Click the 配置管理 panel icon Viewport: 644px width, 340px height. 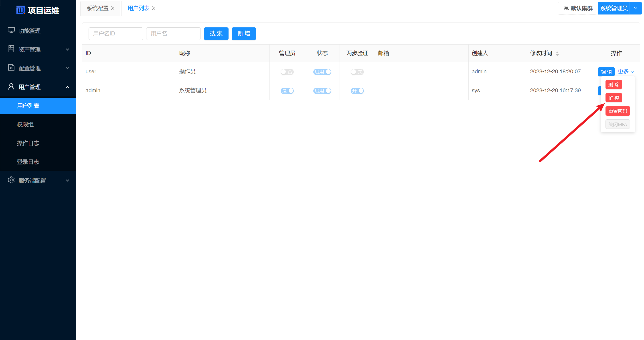(11, 68)
